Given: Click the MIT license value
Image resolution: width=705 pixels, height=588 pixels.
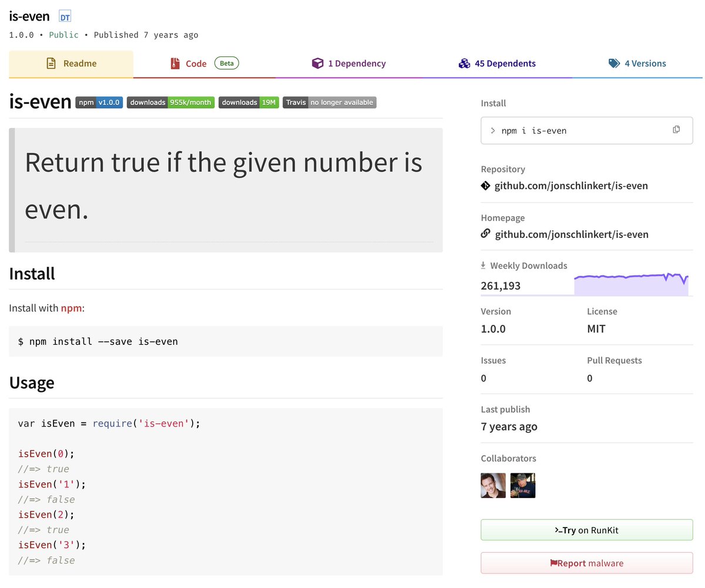Looking at the screenshot, I should point(596,329).
